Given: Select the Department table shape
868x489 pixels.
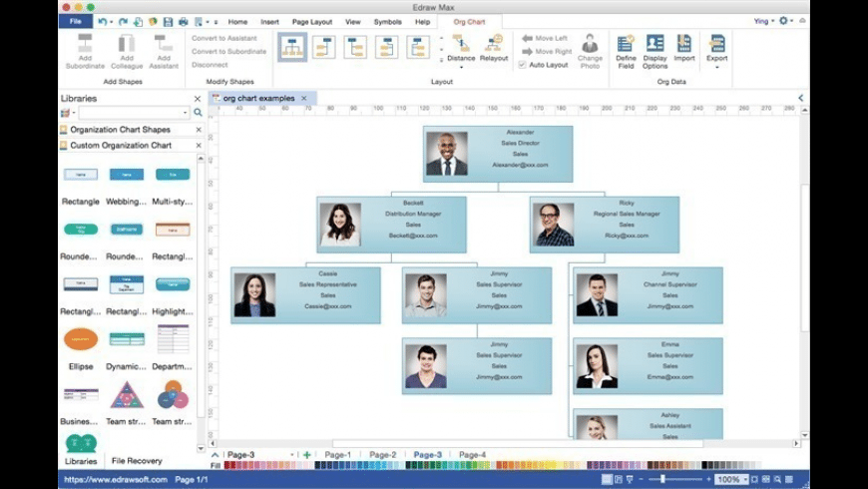Looking at the screenshot, I should 173,339.
